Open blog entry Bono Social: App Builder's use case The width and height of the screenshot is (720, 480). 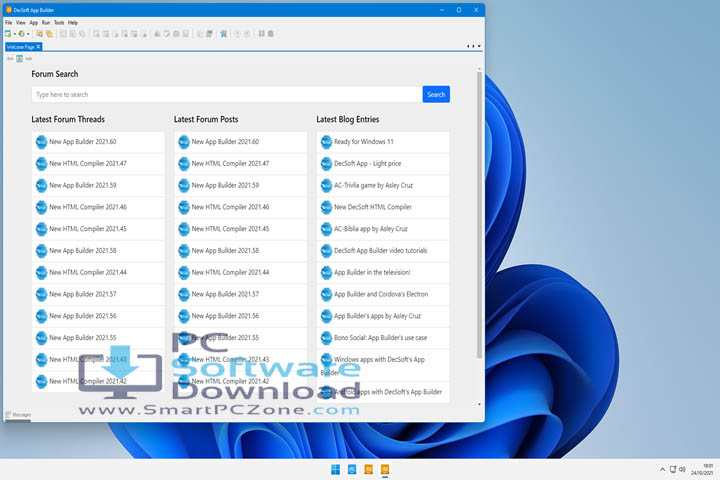383,338
